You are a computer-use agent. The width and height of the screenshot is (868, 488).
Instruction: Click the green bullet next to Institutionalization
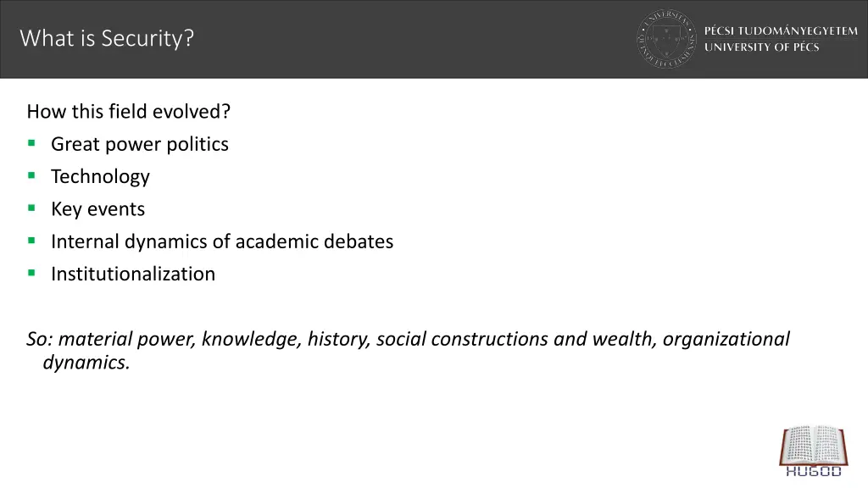point(31,273)
